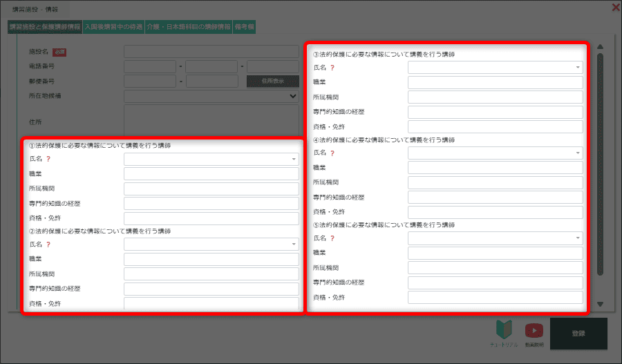This screenshot has width=622, height=364.
Task: Click instructor ① 職業 field
Action: [211, 173]
